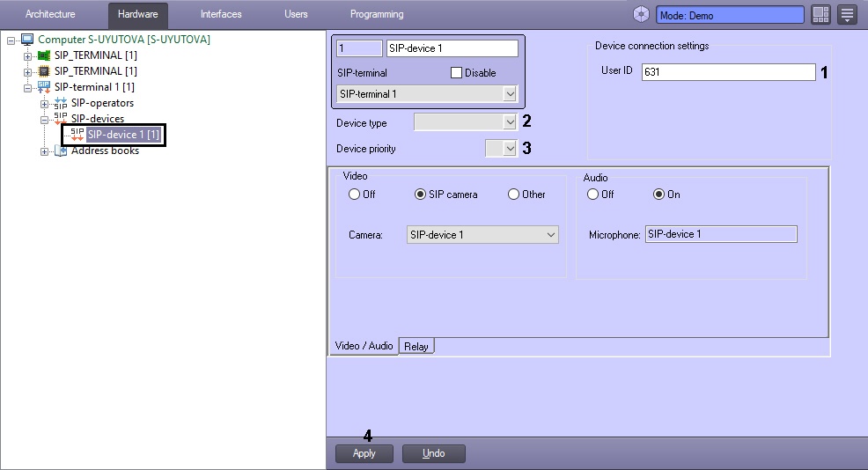Open the Programming tab
868x470 pixels.
click(x=376, y=14)
